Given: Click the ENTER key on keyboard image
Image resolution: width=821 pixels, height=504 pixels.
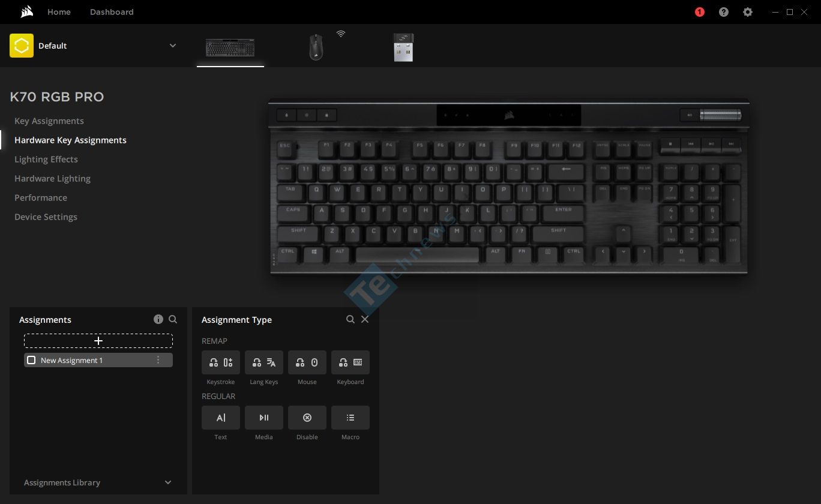Looking at the screenshot, I should point(563,212).
